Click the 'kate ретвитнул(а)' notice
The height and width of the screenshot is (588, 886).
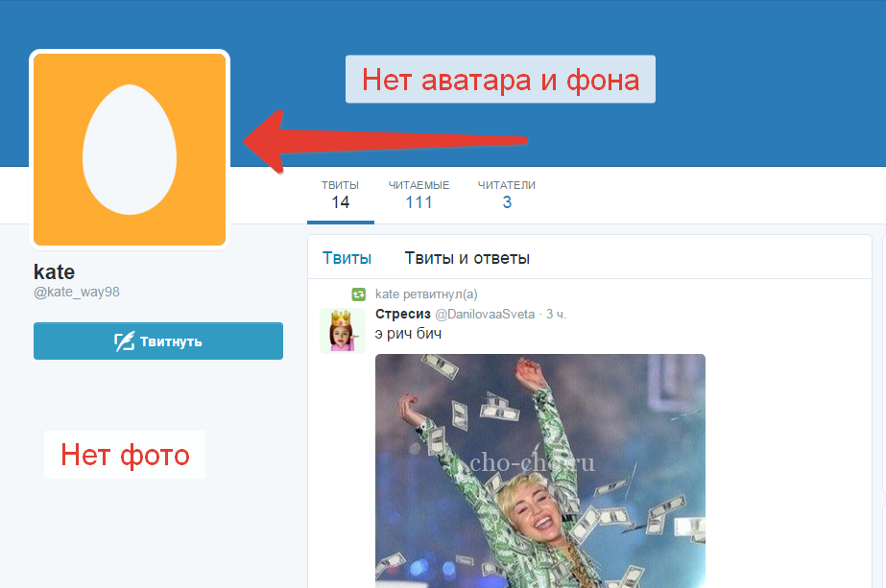click(426, 294)
